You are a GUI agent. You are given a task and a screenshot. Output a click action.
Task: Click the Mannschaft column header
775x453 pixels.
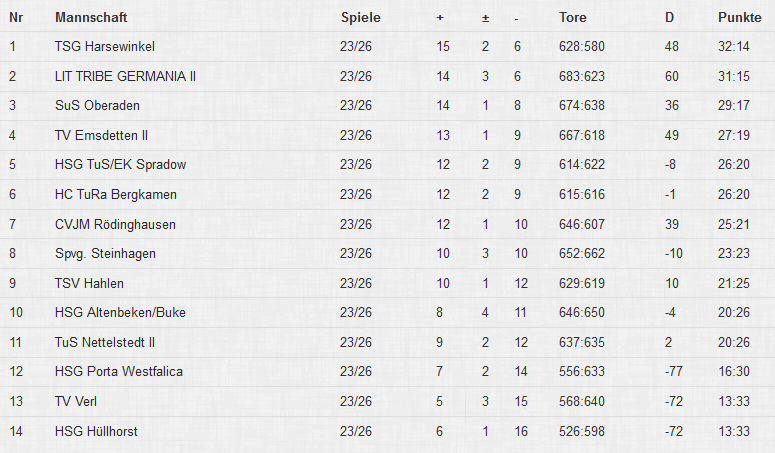click(91, 18)
